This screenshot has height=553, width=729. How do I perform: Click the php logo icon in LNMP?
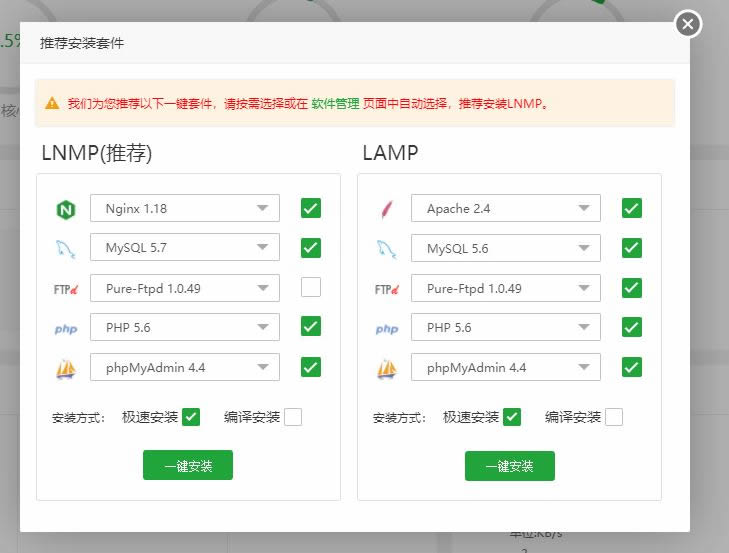point(66,329)
